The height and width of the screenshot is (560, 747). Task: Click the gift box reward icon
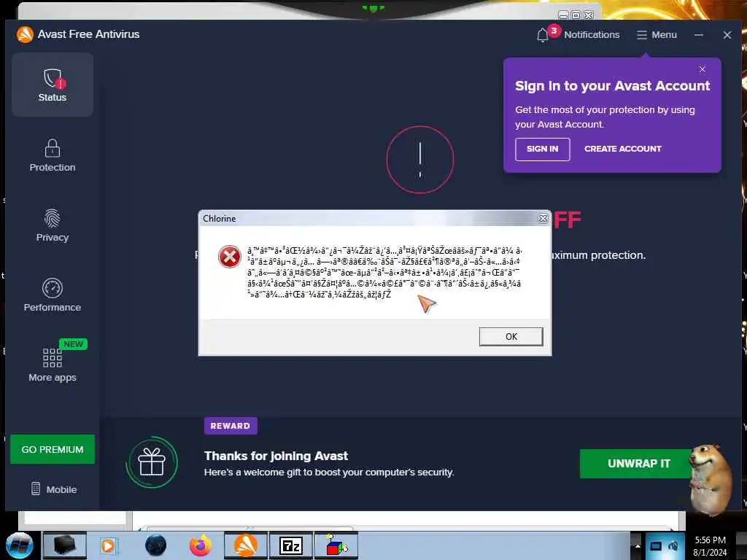pyautogui.click(x=152, y=462)
